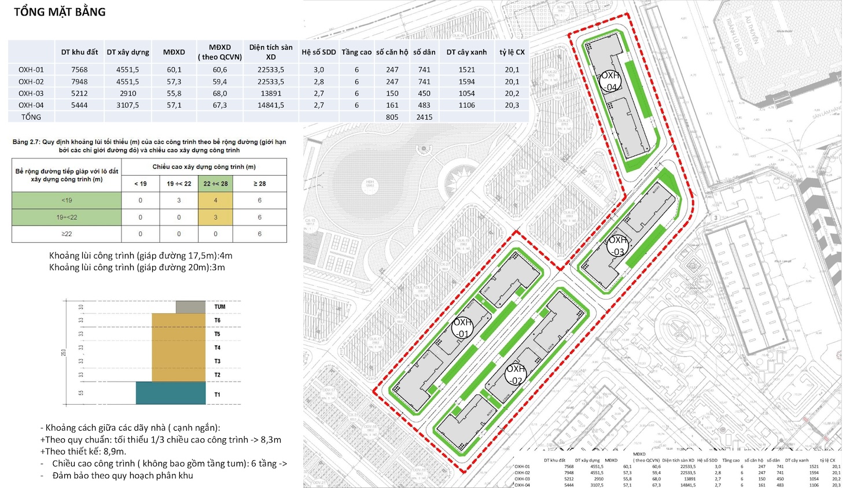This screenshot has height=488, width=868.
Task: Click the 'OXH-02' circle label on the map
Action: 516,375
